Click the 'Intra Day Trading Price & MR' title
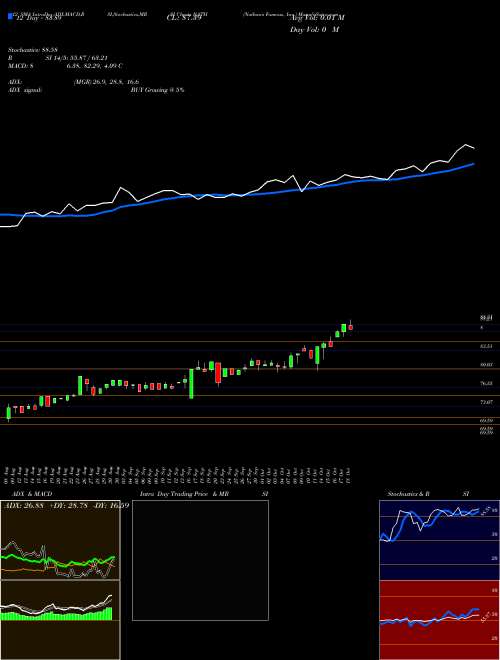 pyautogui.click(x=182, y=494)
